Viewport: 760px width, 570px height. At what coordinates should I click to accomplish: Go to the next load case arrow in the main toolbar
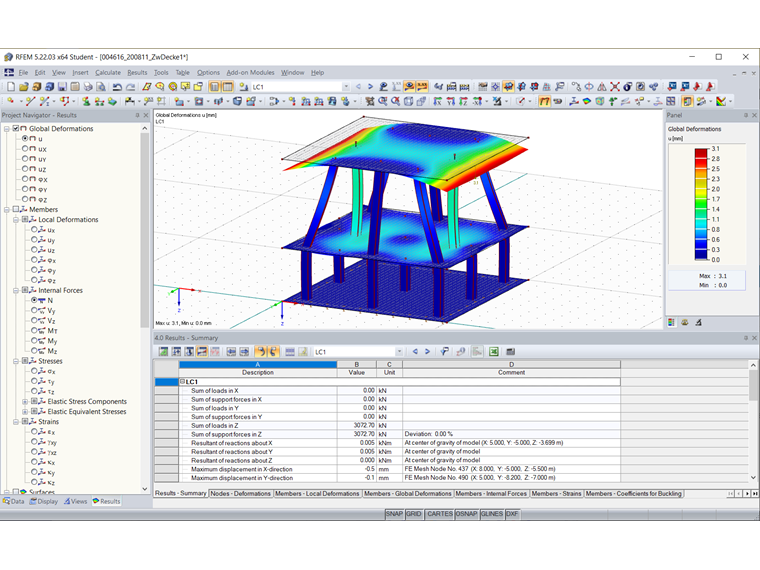coord(370,87)
